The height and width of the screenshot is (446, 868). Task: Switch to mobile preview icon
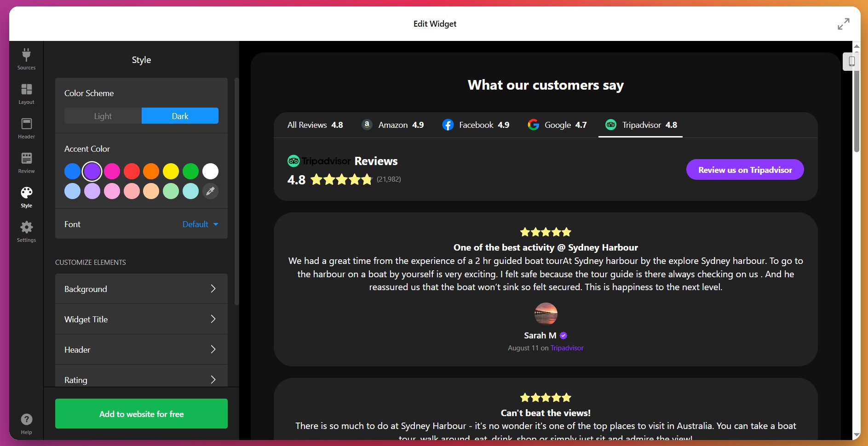pos(851,61)
